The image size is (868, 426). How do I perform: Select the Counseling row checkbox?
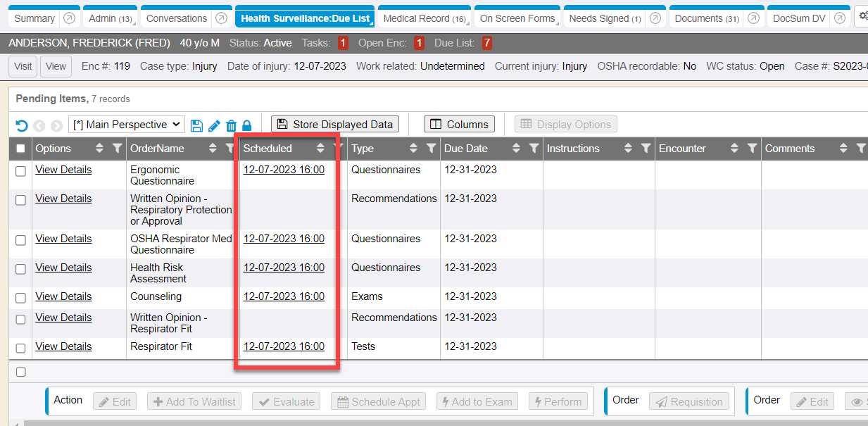point(21,298)
